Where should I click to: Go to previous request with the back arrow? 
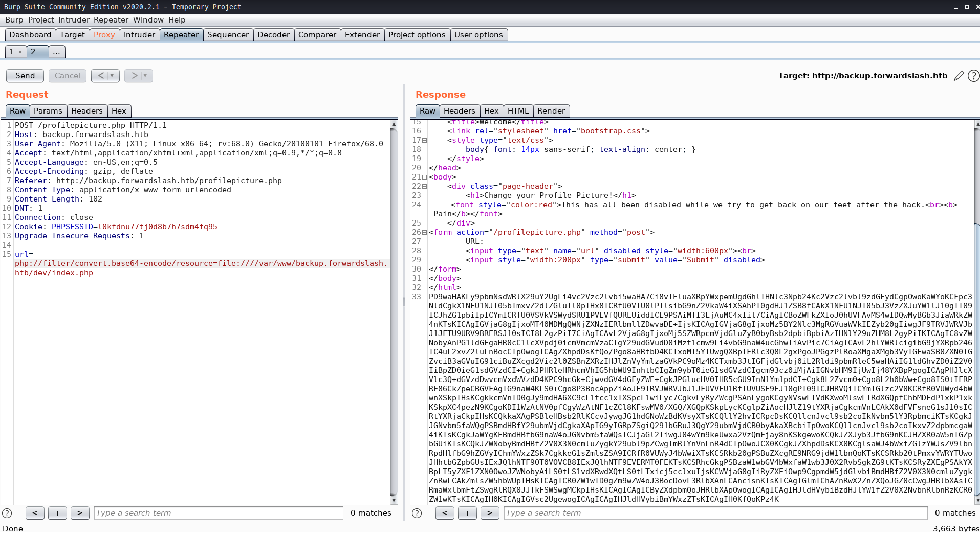pyautogui.click(x=101, y=76)
